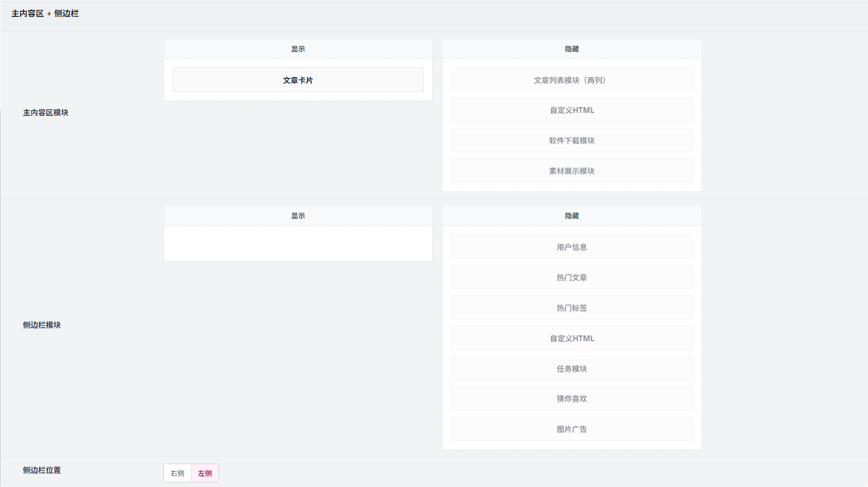Click the 文章列表模块（两列） hidden module
The image size is (868, 487).
(572, 80)
